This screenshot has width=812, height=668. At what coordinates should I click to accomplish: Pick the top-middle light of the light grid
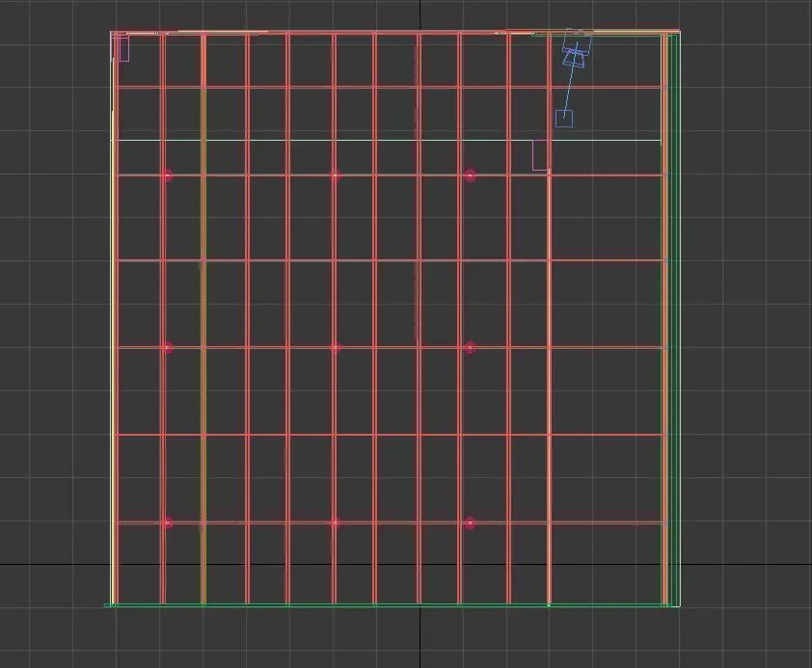[x=335, y=175]
